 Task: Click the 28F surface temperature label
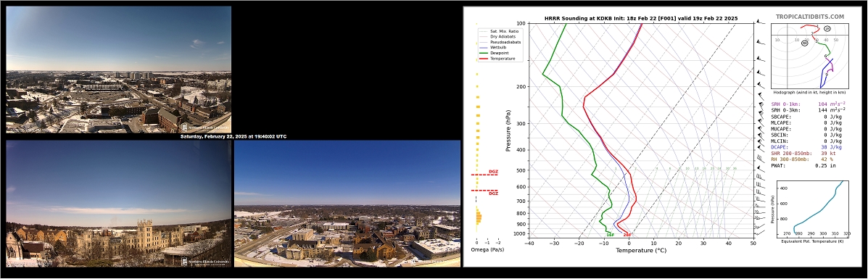point(627,236)
